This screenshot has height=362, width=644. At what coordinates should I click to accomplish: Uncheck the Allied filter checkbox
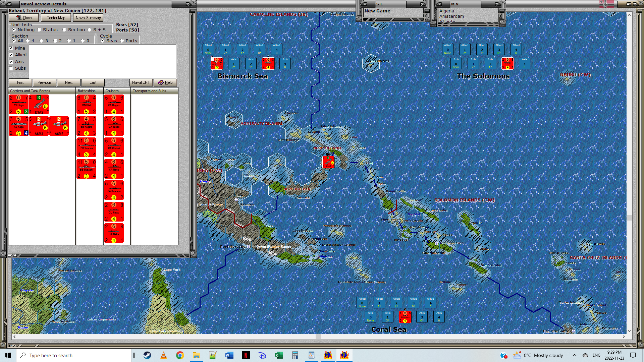click(x=11, y=55)
